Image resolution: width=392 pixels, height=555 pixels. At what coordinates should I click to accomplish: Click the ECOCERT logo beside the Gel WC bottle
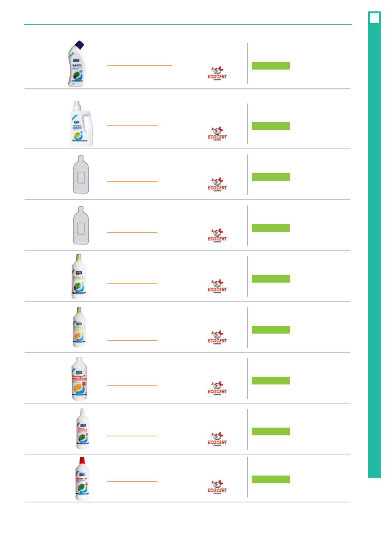[217, 73]
